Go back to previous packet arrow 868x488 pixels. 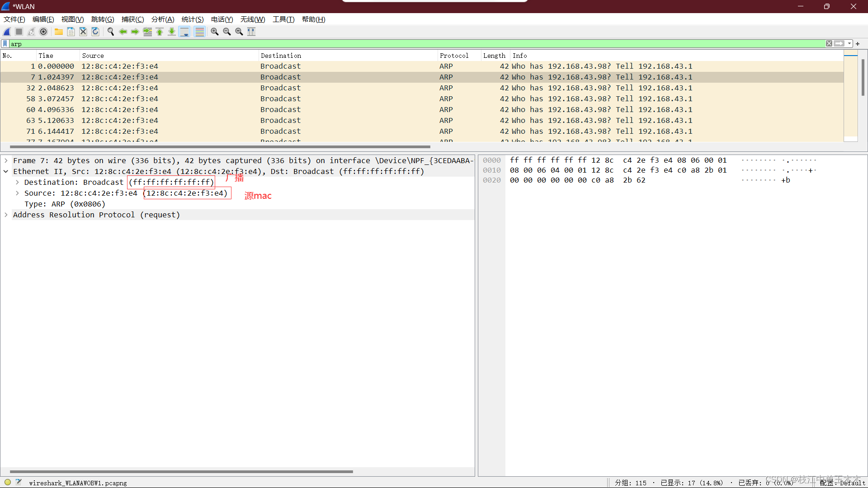pyautogui.click(x=123, y=32)
